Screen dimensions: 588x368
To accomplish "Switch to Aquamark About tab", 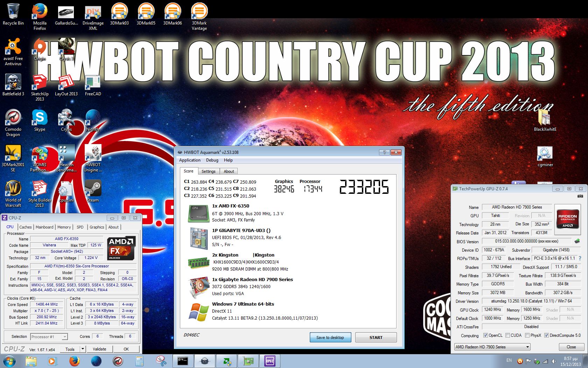I will tap(229, 171).
